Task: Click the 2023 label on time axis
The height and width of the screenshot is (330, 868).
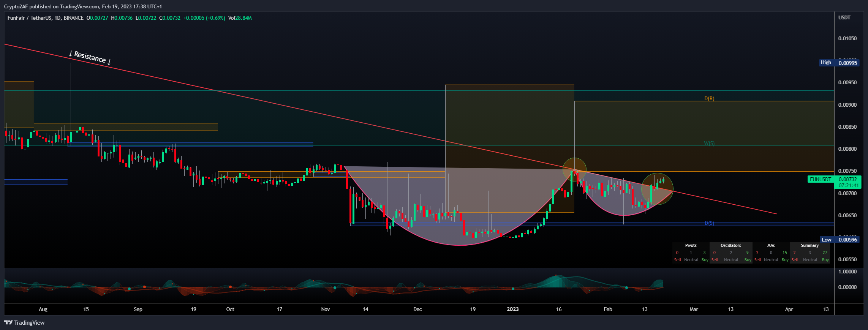Action: [513, 309]
